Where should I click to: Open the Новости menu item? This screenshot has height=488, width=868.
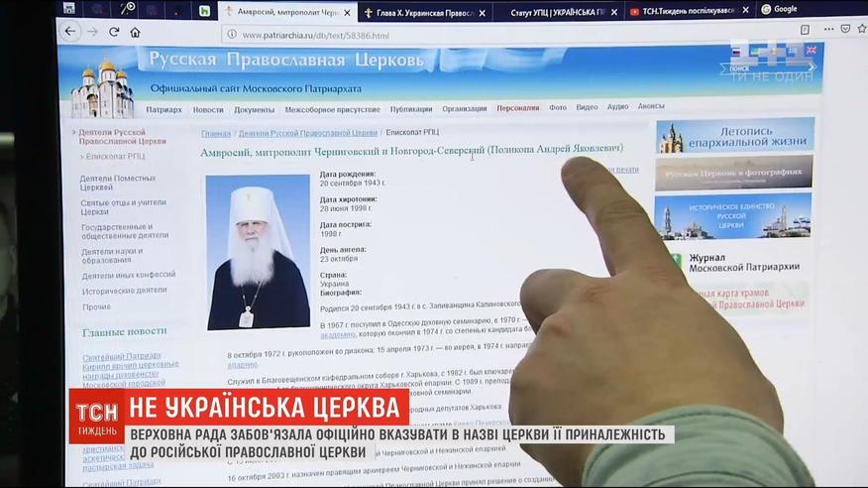(208, 110)
